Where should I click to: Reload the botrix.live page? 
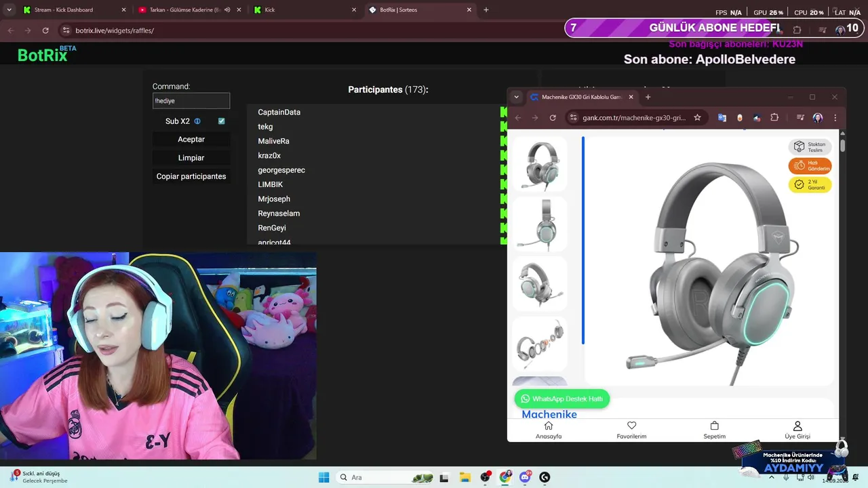tap(45, 30)
